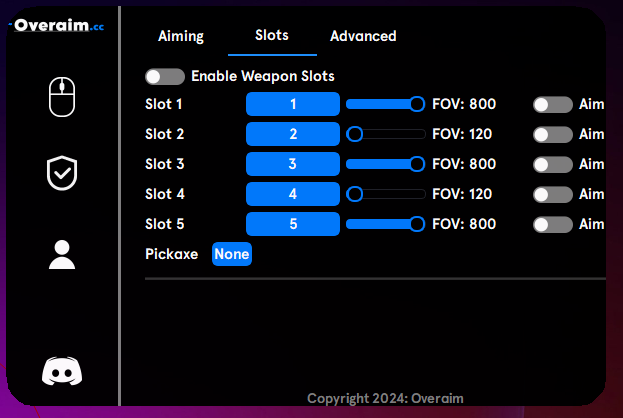Image resolution: width=623 pixels, height=418 pixels.
Task: Open the shield checkmark sidebar icon
Action: 62,173
